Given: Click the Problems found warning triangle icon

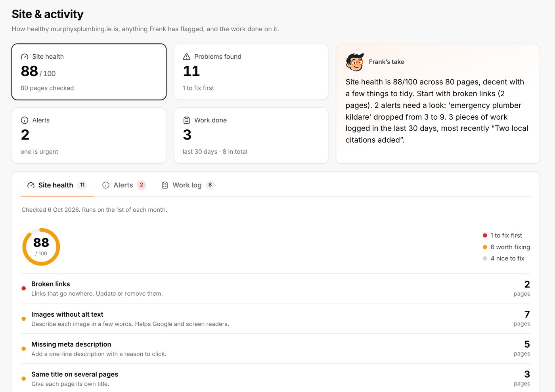Looking at the screenshot, I should [x=187, y=57].
